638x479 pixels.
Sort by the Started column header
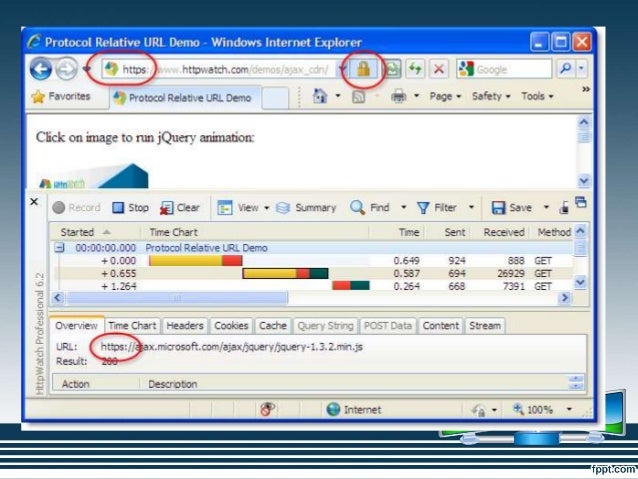click(94, 232)
